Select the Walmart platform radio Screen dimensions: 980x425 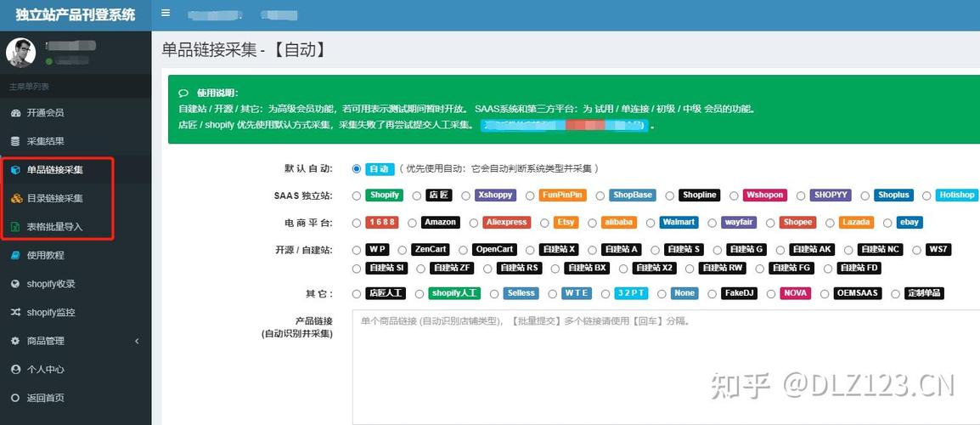pyautogui.click(x=650, y=223)
